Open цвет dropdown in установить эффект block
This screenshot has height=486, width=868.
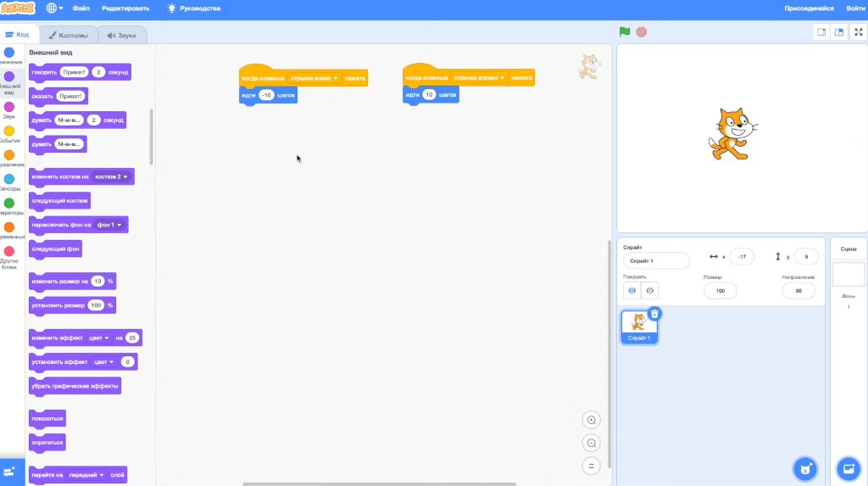coord(103,362)
